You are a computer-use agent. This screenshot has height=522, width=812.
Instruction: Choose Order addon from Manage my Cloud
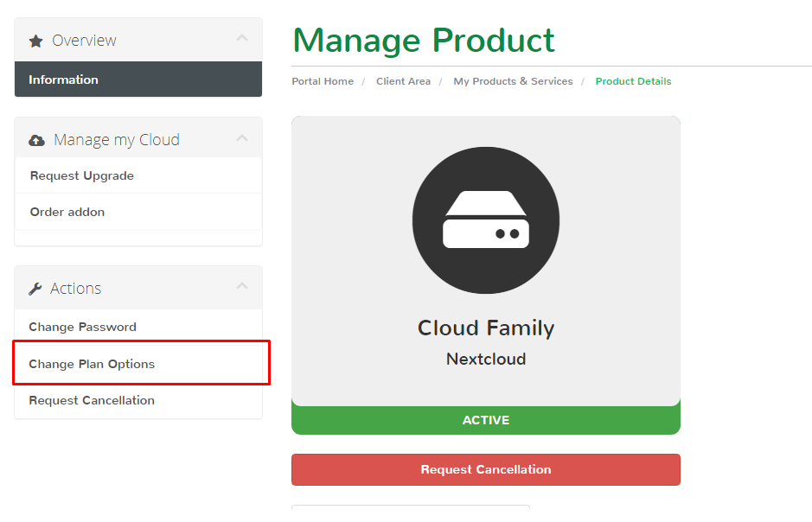(x=138, y=212)
